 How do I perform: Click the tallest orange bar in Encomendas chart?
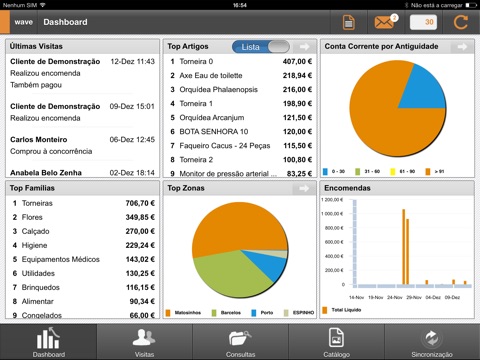[x=404, y=247]
